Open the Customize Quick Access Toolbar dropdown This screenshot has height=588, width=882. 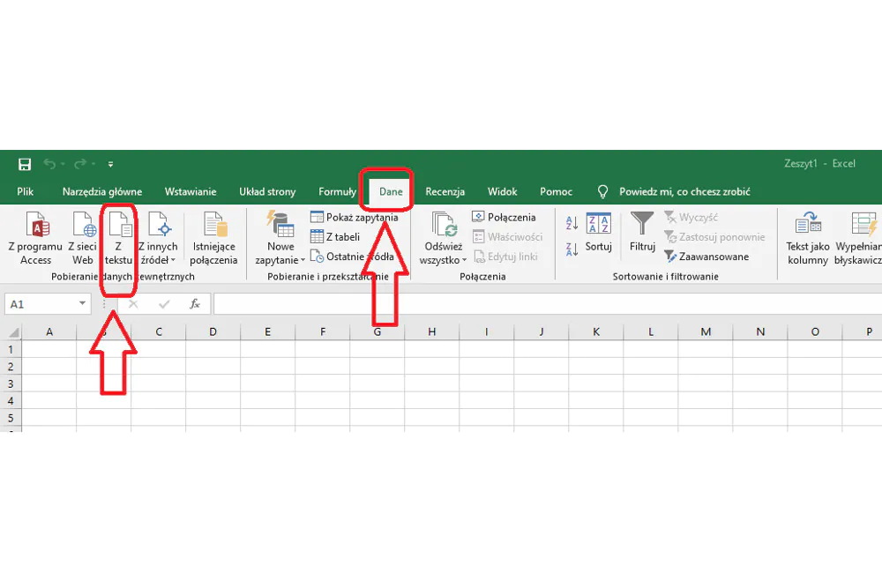[x=111, y=164]
